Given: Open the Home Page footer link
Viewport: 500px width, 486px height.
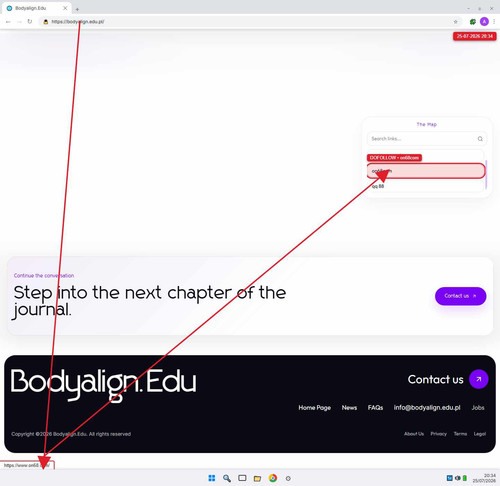Looking at the screenshot, I should pyautogui.click(x=314, y=408).
